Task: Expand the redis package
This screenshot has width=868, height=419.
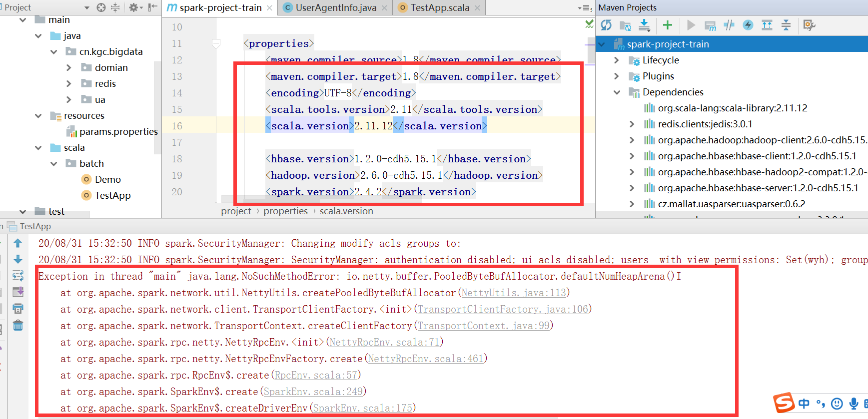Action: 69,84
